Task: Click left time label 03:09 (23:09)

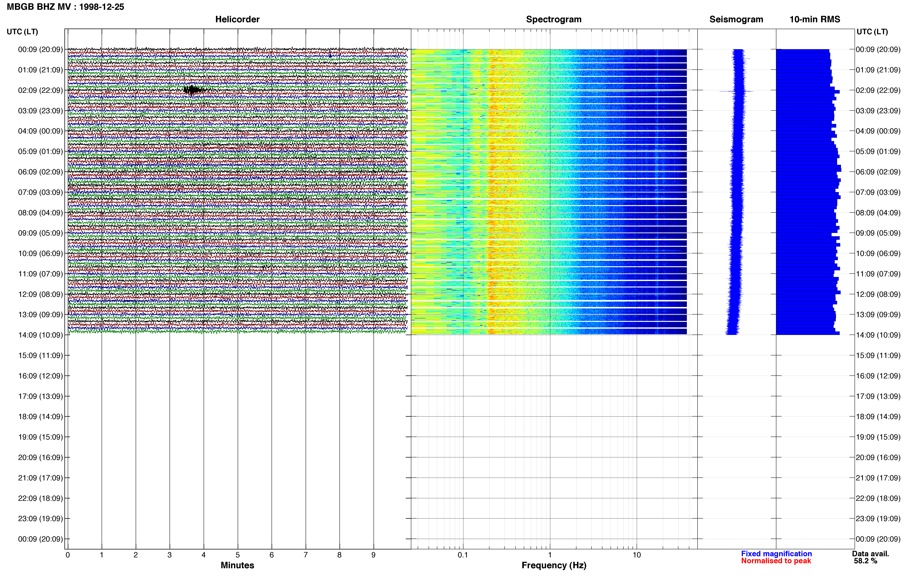Action: 41,111
